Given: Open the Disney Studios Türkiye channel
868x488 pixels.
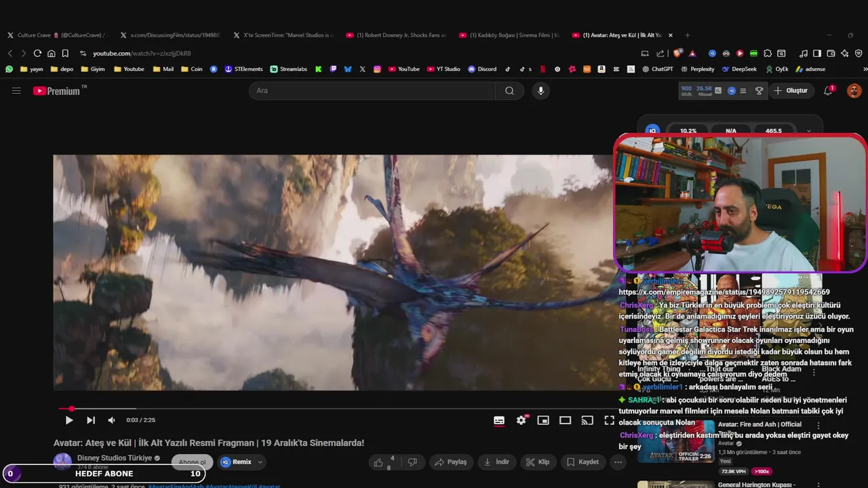Looking at the screenshot, I should click(115, 458).
